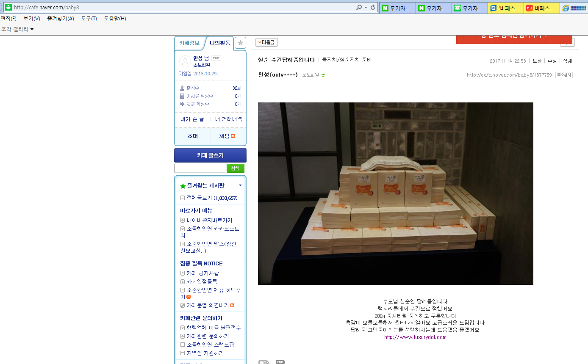The image size is (588, 364).
Task: Click the 보관 link on the post
Action: [537, 61]
